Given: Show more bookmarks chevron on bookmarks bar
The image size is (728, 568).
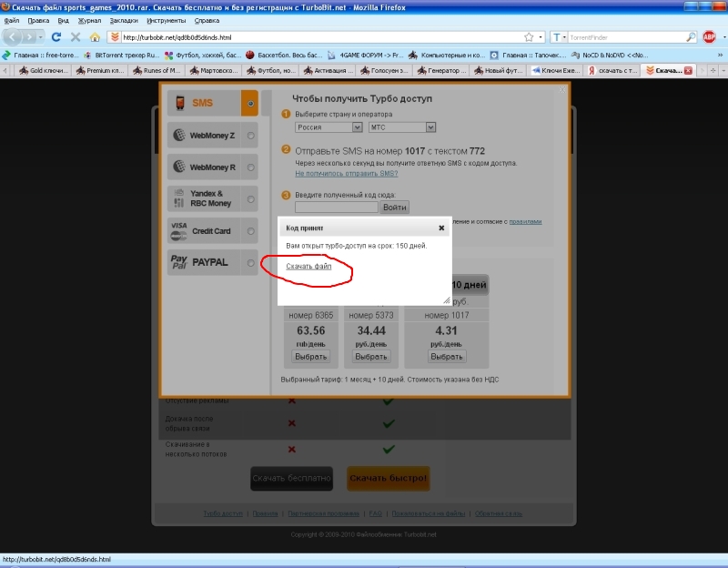Looking at the screenshot, I should tap(720, 55).
